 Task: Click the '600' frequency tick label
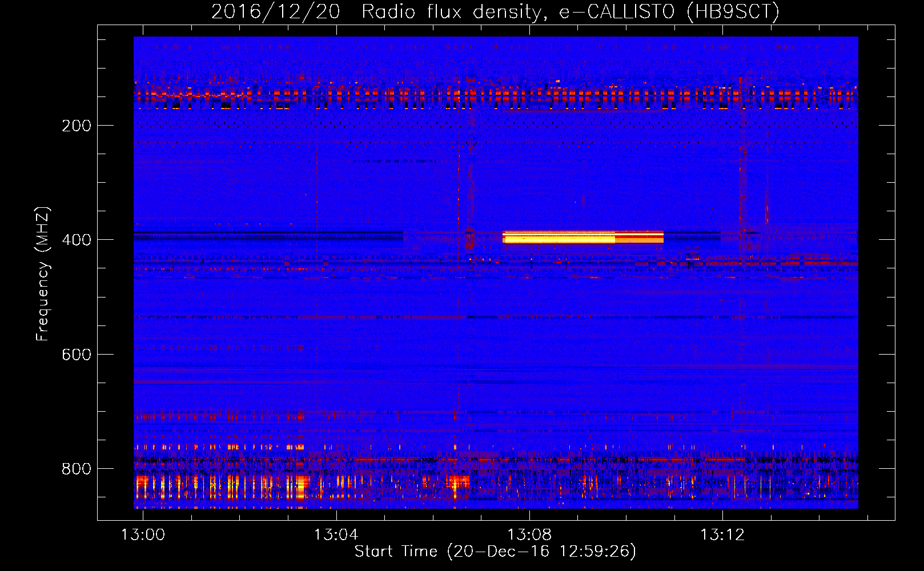point(77,355)
